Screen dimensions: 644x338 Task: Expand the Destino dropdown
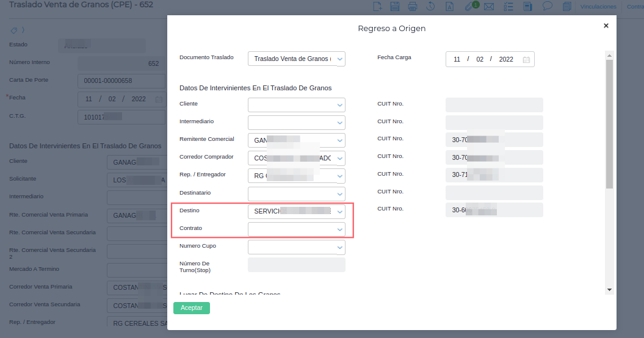[x=340, y=212]
